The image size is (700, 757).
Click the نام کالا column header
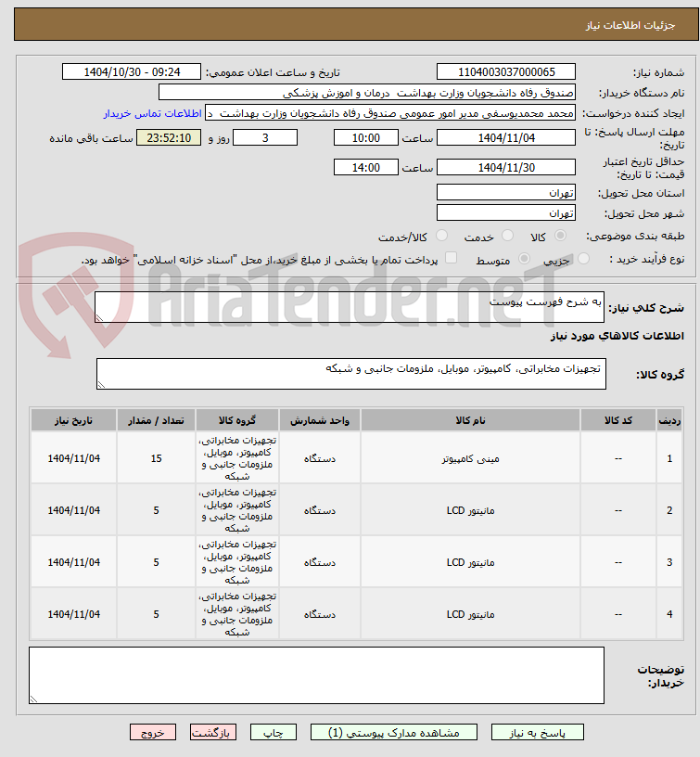point(470,420)
